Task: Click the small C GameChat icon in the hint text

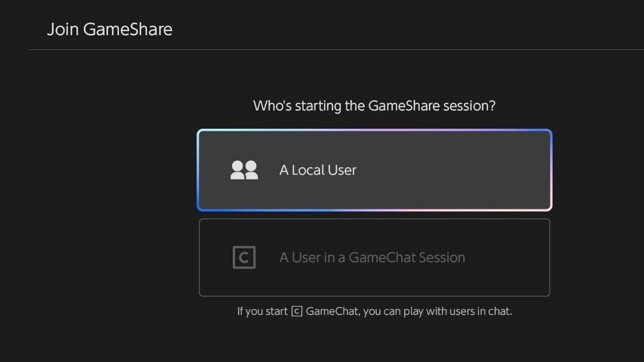Action: tap(297, 311)
